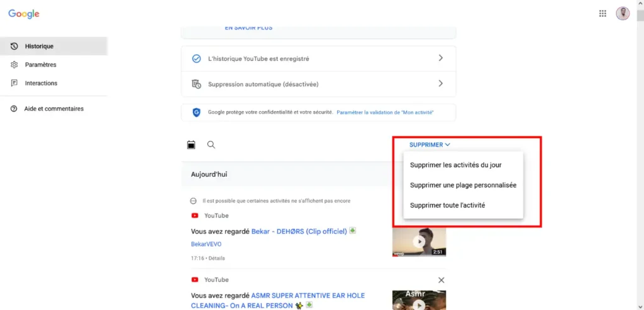
Task: Click the blue Google shield icon
Action: pyautogui.click(x=196, y=113)
